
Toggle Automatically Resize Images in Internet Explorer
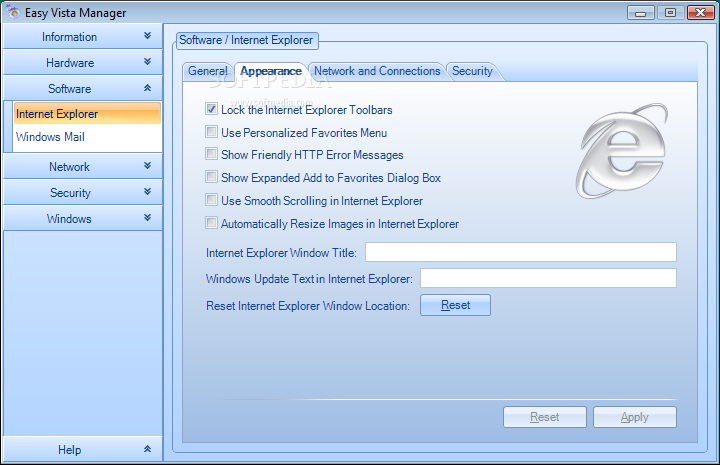pos(211,223)
